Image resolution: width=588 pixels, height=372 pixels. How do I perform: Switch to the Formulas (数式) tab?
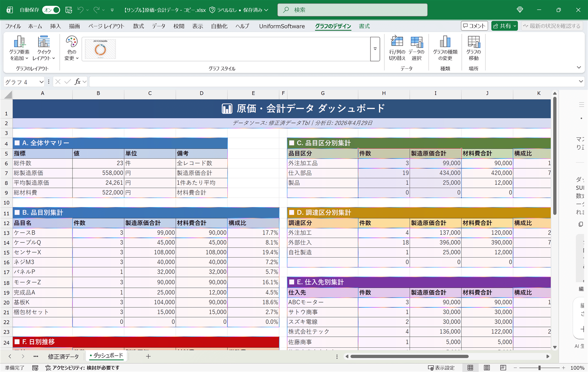[x=138, y=26]
